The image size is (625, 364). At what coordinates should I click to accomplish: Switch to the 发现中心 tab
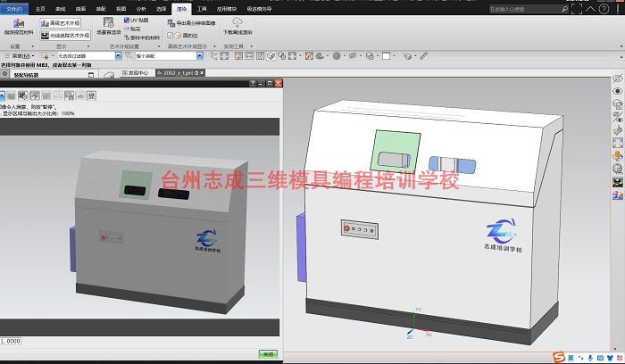[135, 73]
